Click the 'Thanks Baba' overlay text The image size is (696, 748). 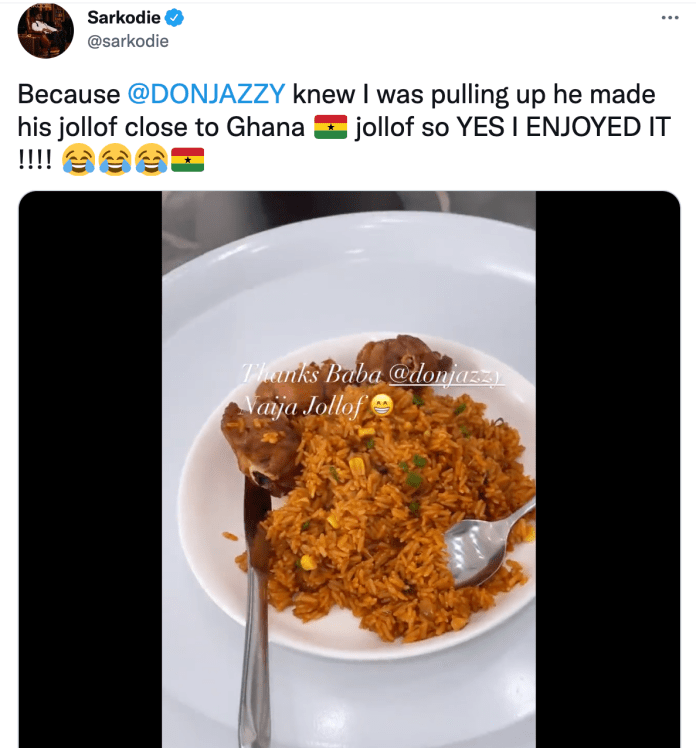point(311,374)
